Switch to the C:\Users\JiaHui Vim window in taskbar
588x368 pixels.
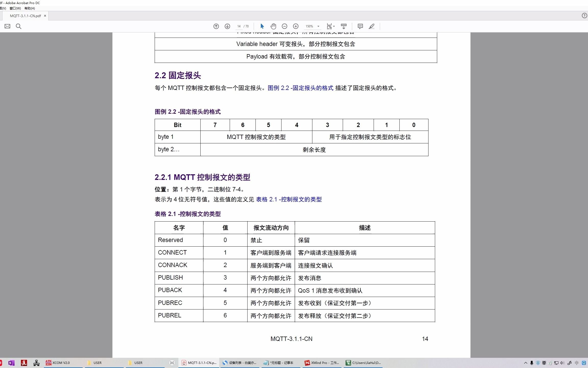coord(363,363)
